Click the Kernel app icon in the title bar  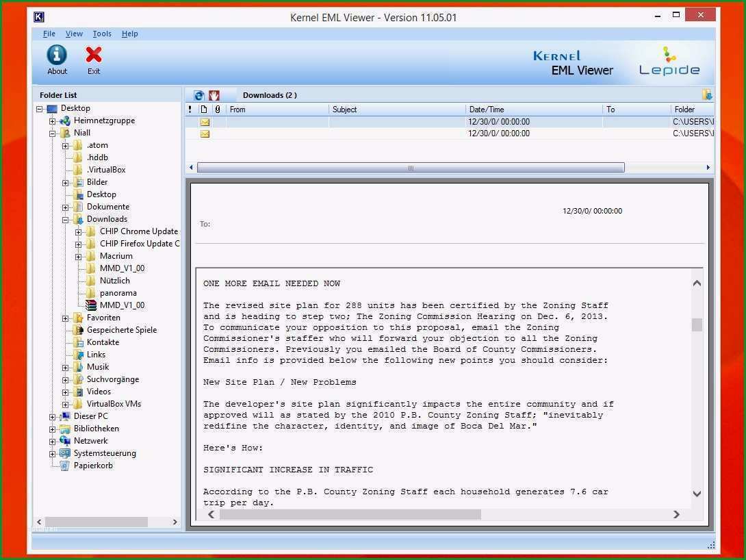[x=39, y=18]
